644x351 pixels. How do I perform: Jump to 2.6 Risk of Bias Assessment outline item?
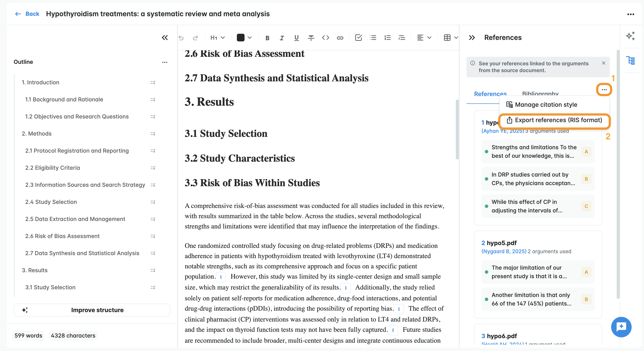[x=62, y=236]
